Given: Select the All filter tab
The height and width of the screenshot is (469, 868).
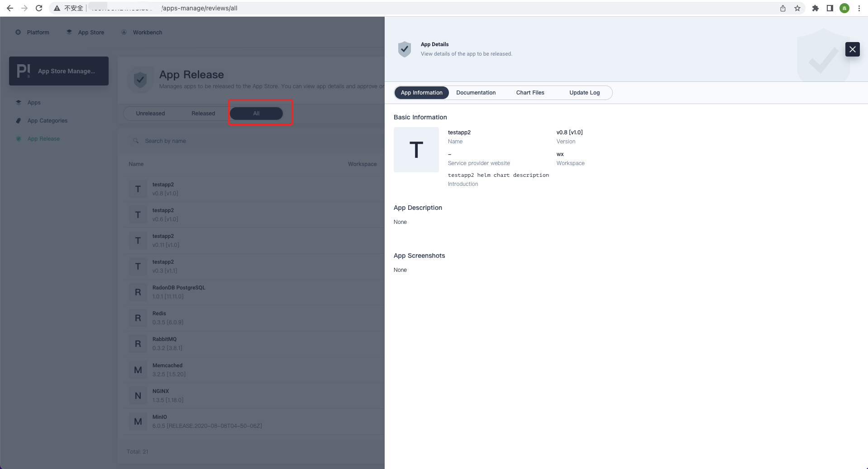Looking at the screenshot, I should [x=256, y=114].
